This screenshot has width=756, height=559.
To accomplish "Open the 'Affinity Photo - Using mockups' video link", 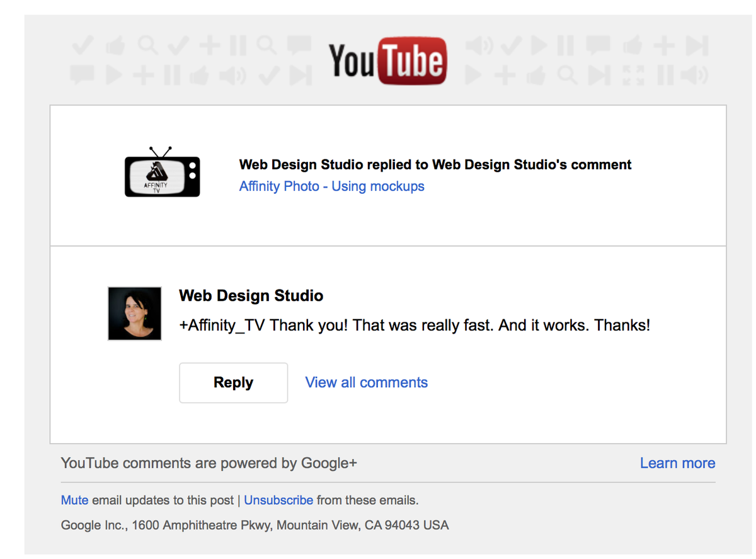I will (332, 186).
